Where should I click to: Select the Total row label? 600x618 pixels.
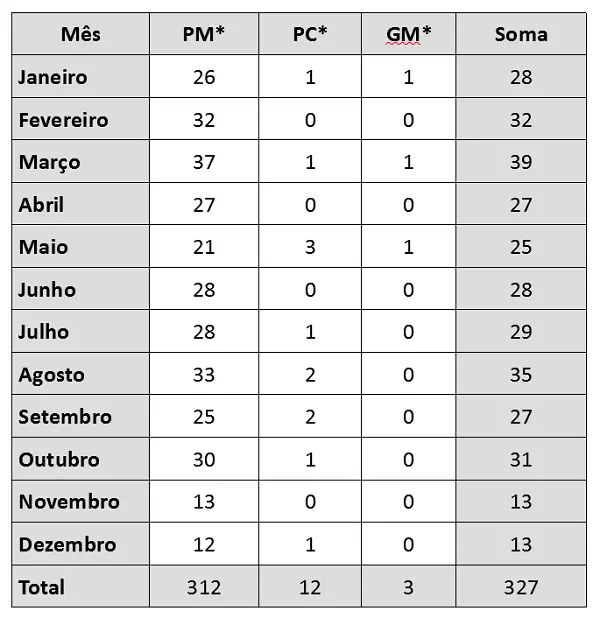click(42, 587)
